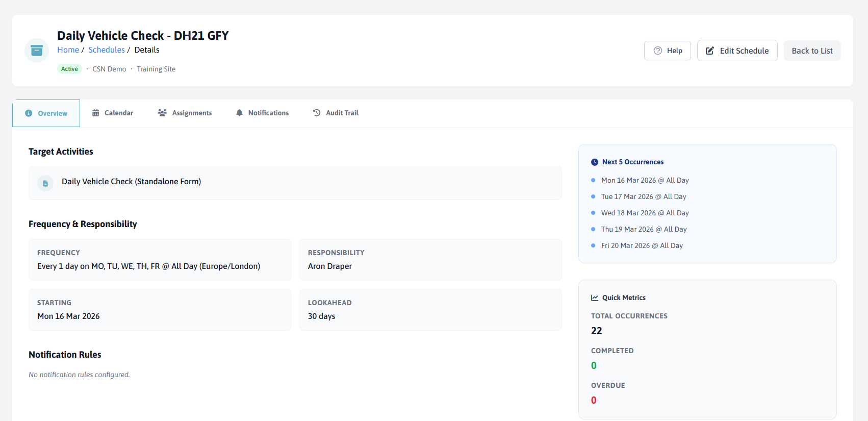Viewport: 868px width, 421px height.
Task: Click the bell icon on Notifications tab
Action: click(x=239, y=113)
